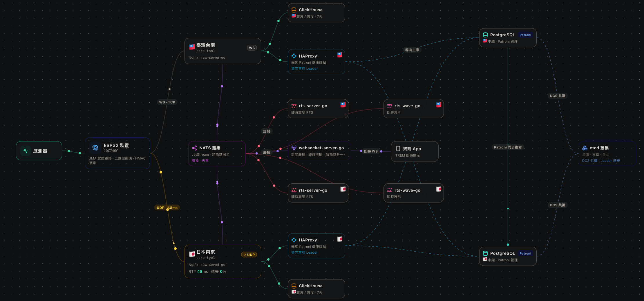Click the top PostgreSQL database icon

(485, 35)
